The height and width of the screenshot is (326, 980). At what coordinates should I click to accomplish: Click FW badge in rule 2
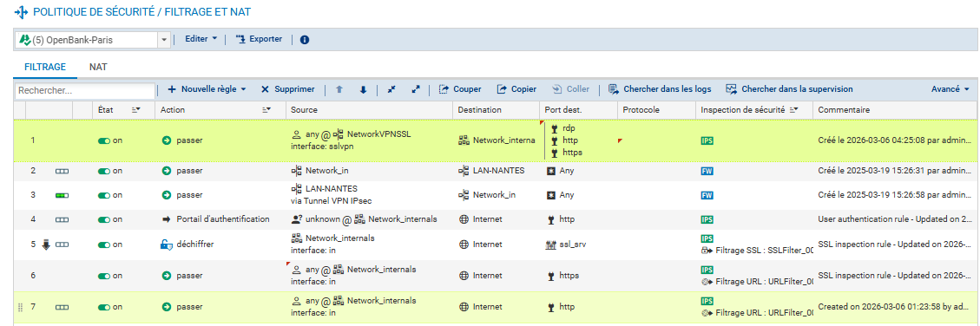click(707, 170)
